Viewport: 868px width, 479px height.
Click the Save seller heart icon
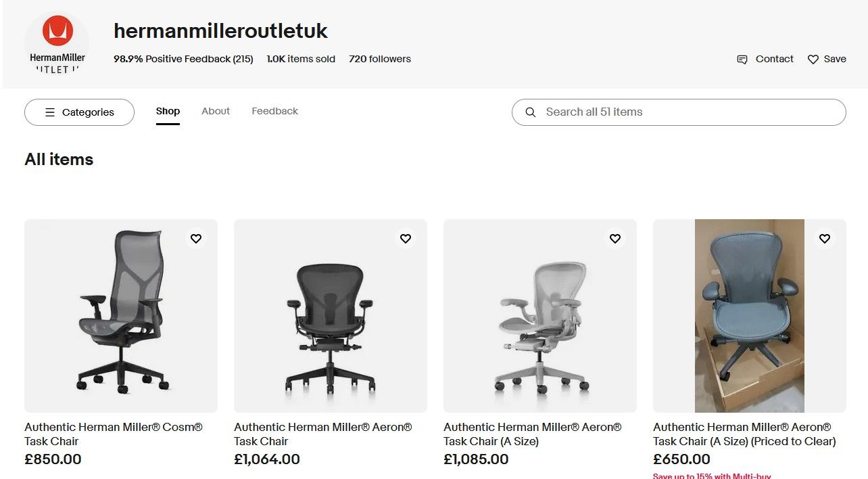click(813, 60)
